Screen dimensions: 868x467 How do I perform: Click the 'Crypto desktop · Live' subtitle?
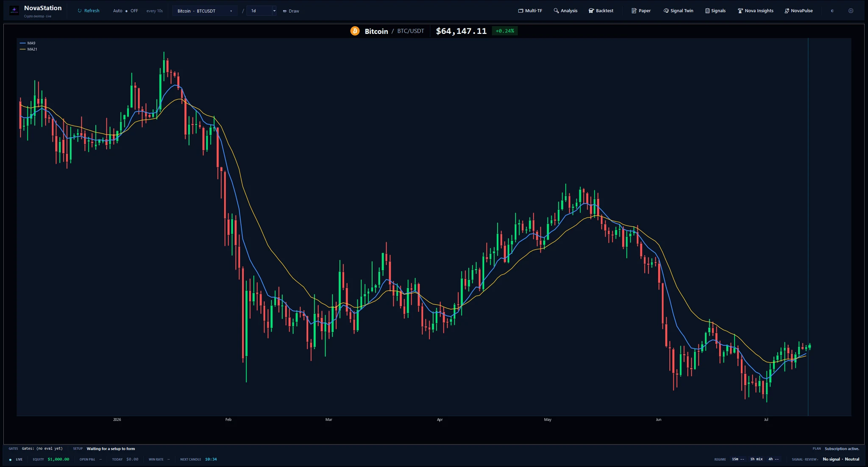pos(38,17)
